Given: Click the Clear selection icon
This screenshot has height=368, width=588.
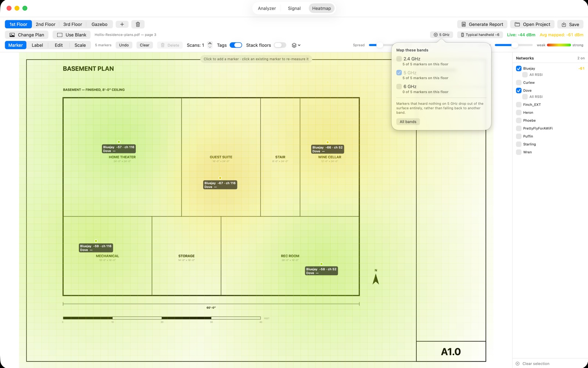Looking at the screenshot, I should coord(517,364).
